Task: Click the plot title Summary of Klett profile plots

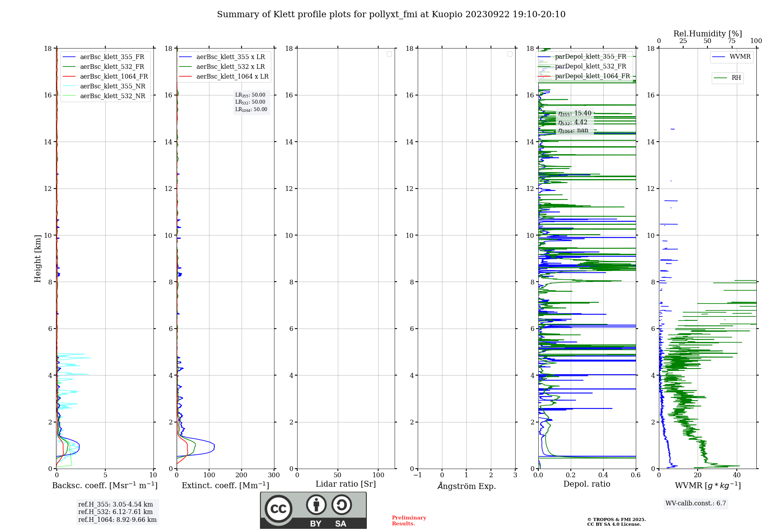Action: pyautogui.click(x=391, y=14)
